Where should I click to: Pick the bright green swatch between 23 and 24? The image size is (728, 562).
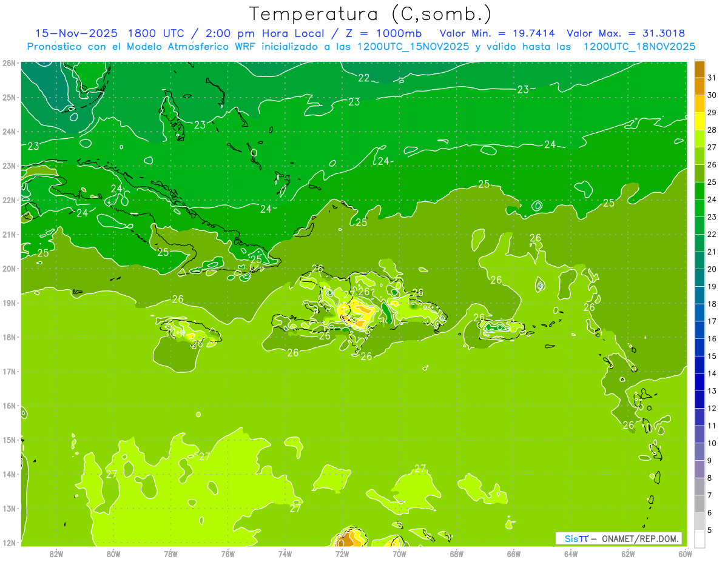pos(699,209)
